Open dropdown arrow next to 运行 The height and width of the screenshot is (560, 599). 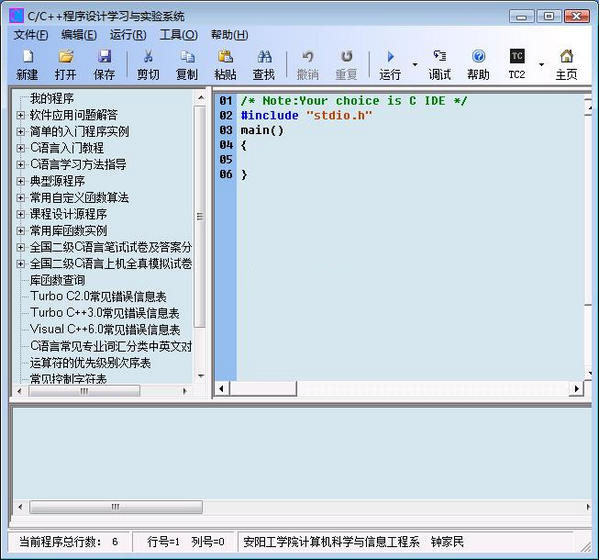(415, 64)
